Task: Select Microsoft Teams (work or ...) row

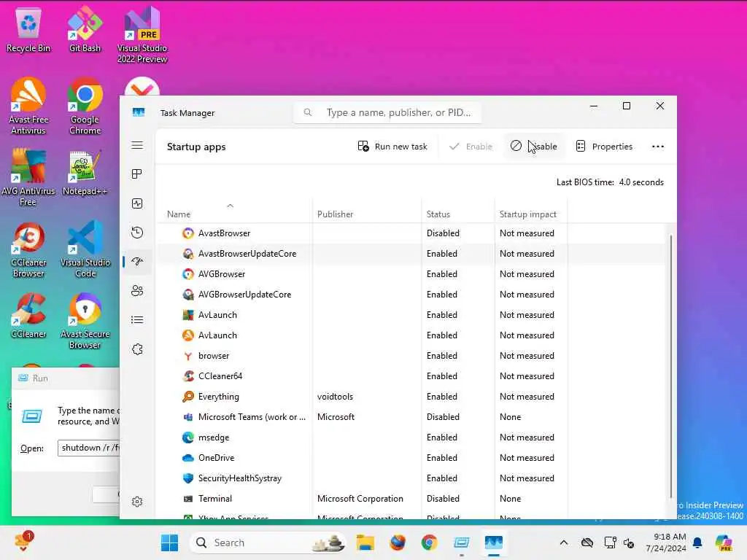Action: click(x=412, y=416)
